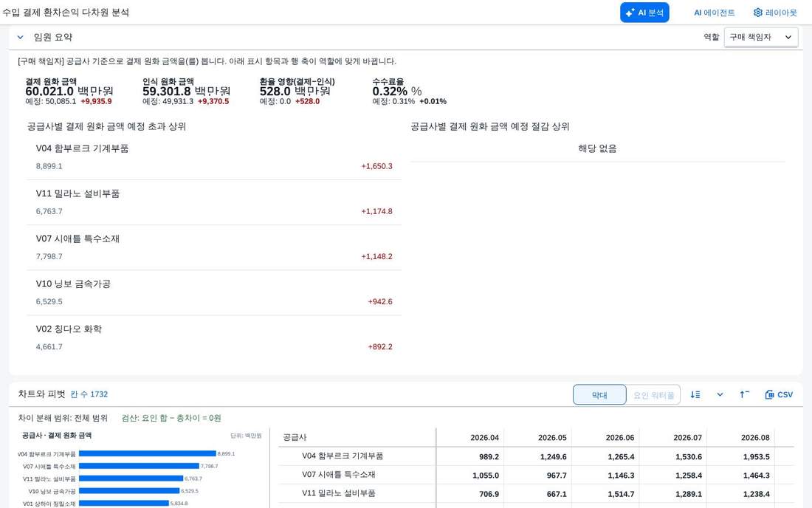Click the up-arrow sort icon beside CSV
812x508 pixels.
(x=744, y=394)
